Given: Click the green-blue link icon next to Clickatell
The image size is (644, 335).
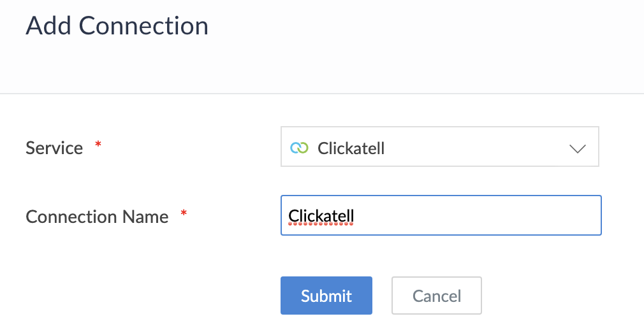Looking at the screenshot, I should [x=299, y=148].
